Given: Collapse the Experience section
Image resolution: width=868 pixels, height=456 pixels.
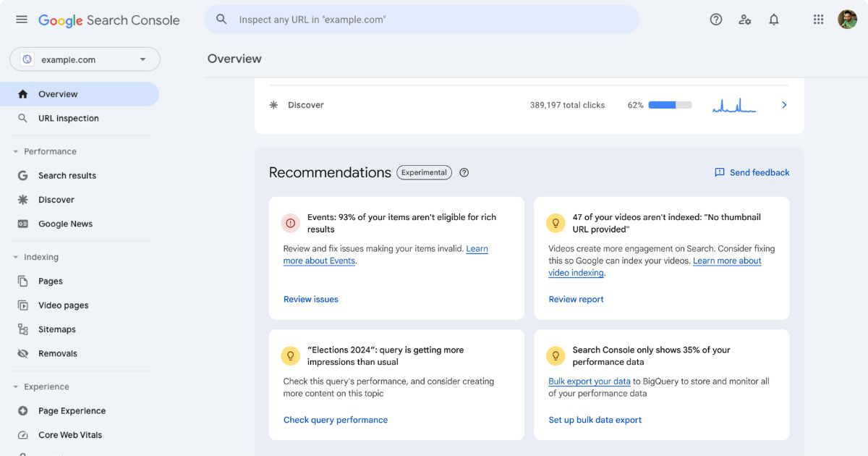Looking at the screenshot, I should (15, 387).
